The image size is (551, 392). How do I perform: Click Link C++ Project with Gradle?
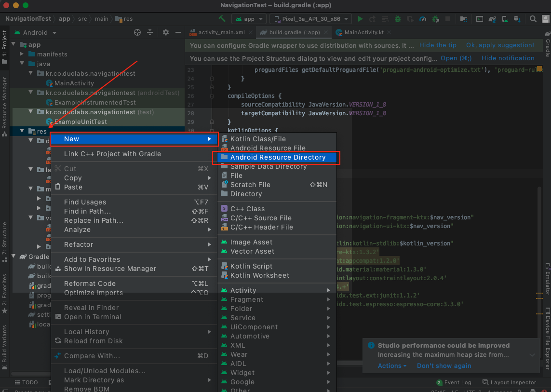tap(134, 154)
